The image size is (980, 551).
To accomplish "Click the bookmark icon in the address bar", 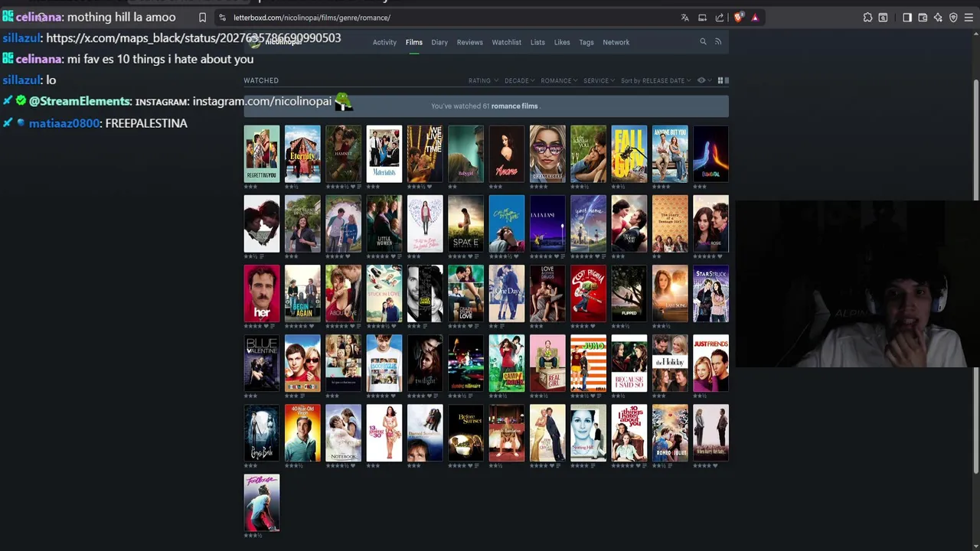I will point(202,18).
